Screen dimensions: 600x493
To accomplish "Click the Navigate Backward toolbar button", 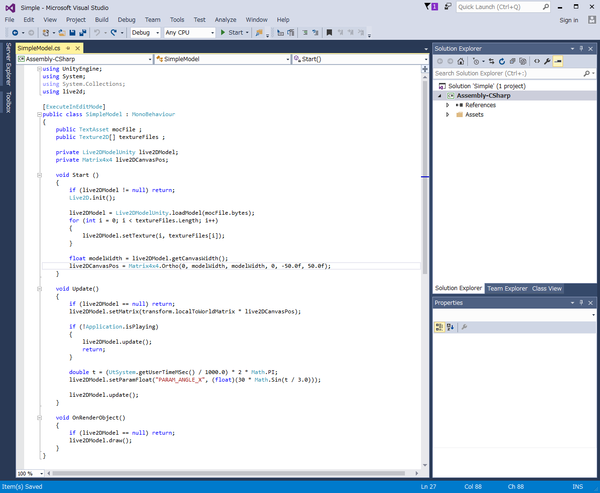I will pyautogui.click(x=15, y=33).
